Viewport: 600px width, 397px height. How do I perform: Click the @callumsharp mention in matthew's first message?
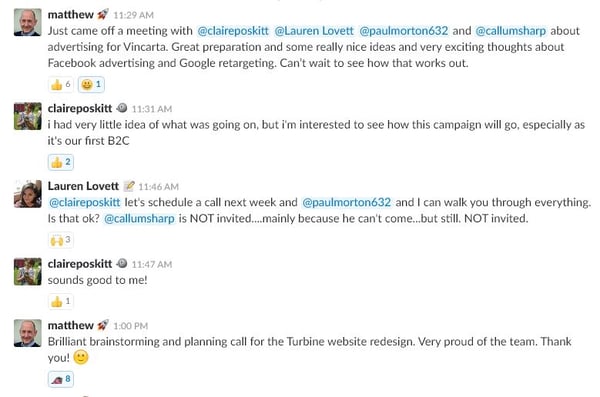coord(510,31)
